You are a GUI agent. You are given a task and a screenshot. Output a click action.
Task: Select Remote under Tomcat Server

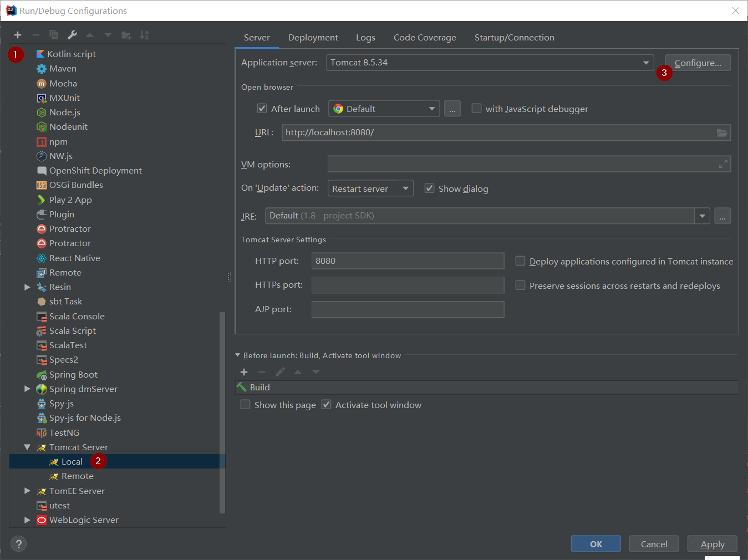(x=78, y=476)
